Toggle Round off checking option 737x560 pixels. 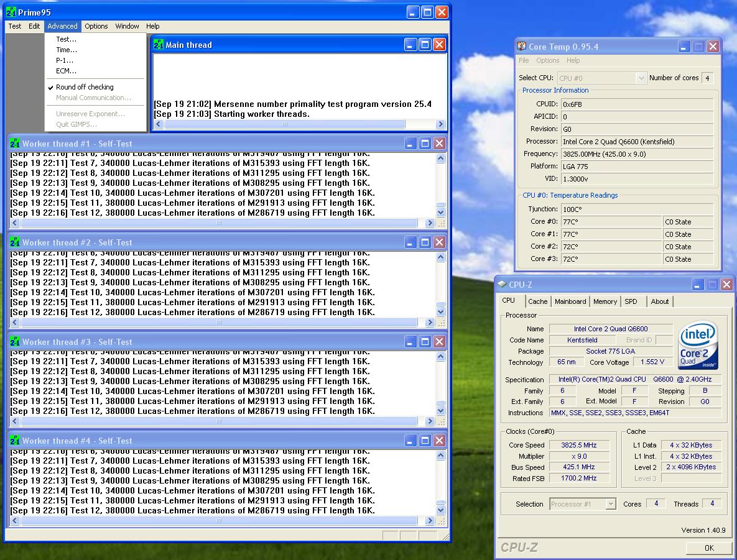[85, 87]
